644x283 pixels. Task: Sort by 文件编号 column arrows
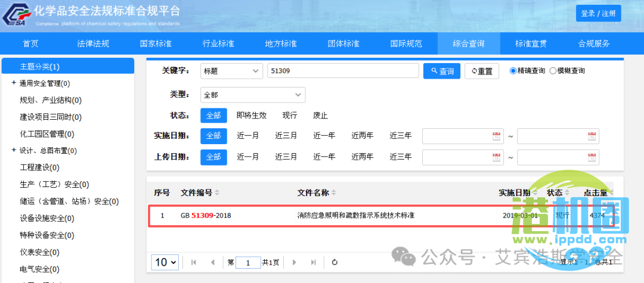pyautogui.click(x=217, y=193)
